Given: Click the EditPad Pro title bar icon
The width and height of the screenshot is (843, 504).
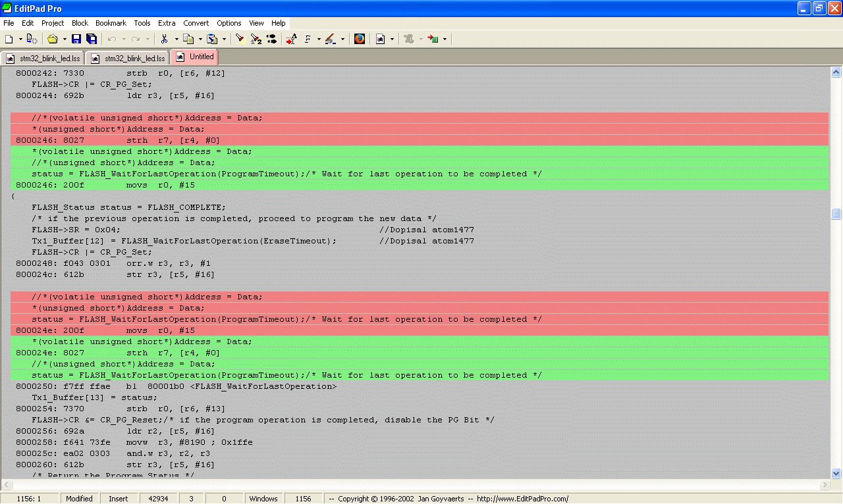Looking at the screenshot, I should coord(8,8).
